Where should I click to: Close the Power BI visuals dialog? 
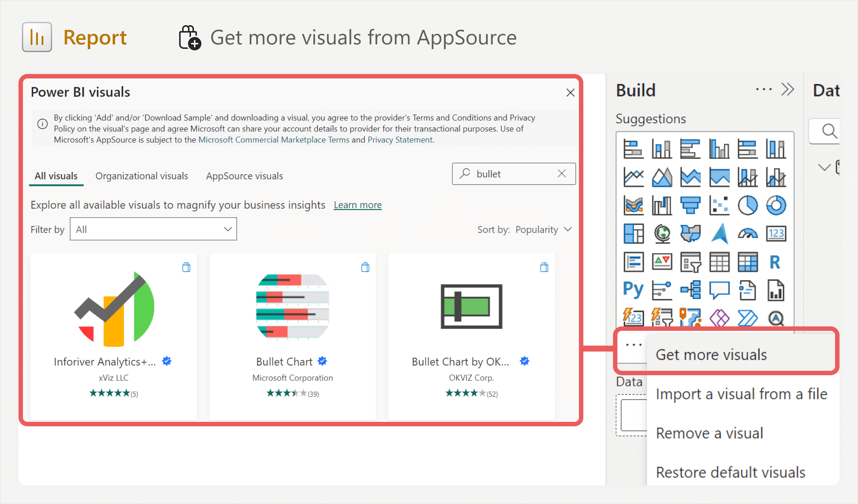tap(570, 93)
